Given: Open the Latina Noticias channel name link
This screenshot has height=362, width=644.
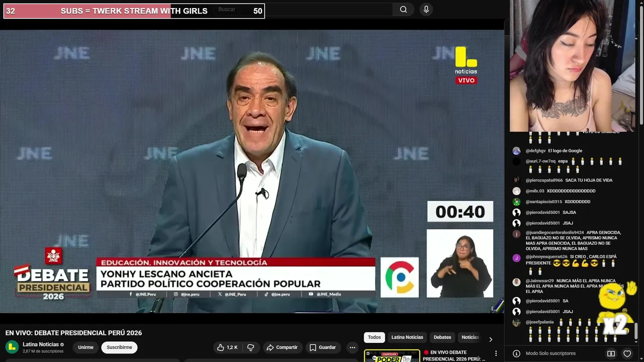Looking at the screenshot, I should tap(41, 344).
